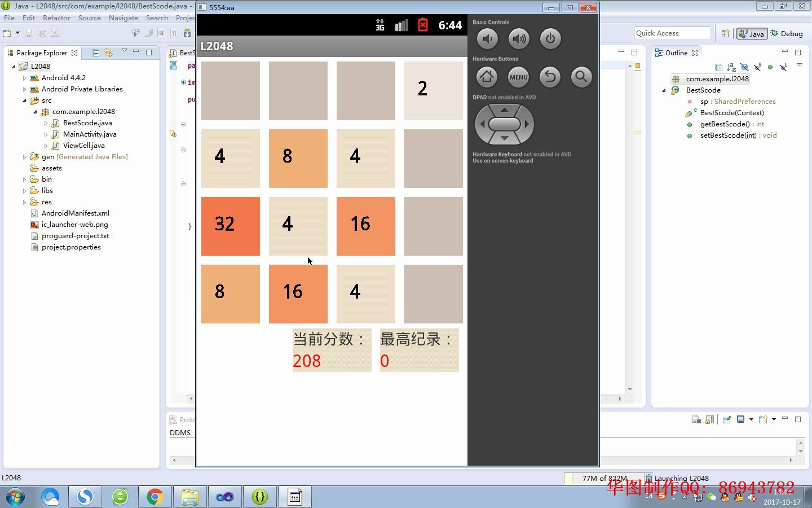Open console Display Selected Console icon
The width and height of the screenshot is (812, 508).
[x=741, y=419]
